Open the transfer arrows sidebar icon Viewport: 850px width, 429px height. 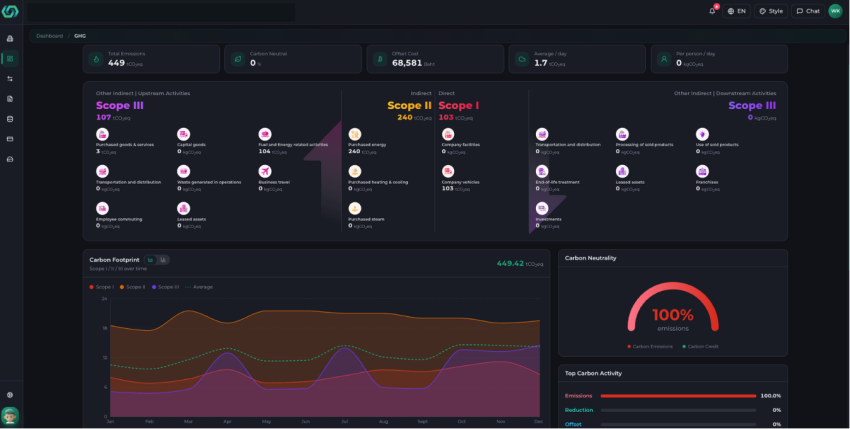coord(10,79)
